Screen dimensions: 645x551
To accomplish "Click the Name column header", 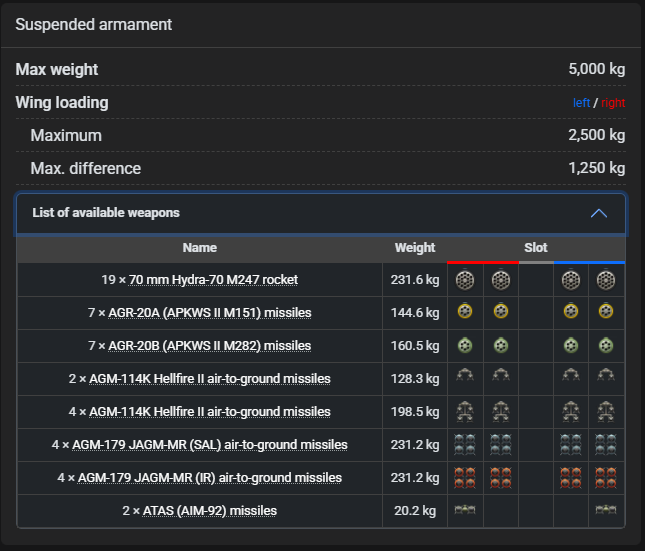I will tap(200, 248).
